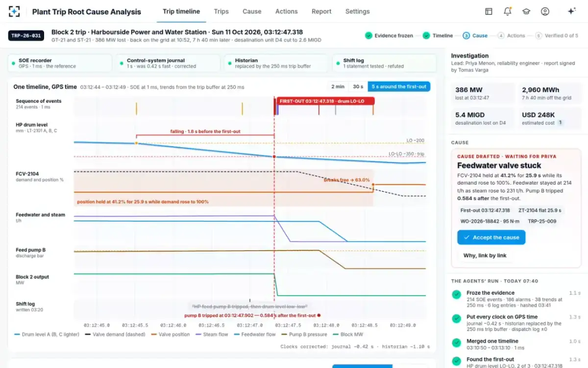Accept the cause button
Viewport: 588px width, 368px height.
pyautogui.click(x=491, y=237)
